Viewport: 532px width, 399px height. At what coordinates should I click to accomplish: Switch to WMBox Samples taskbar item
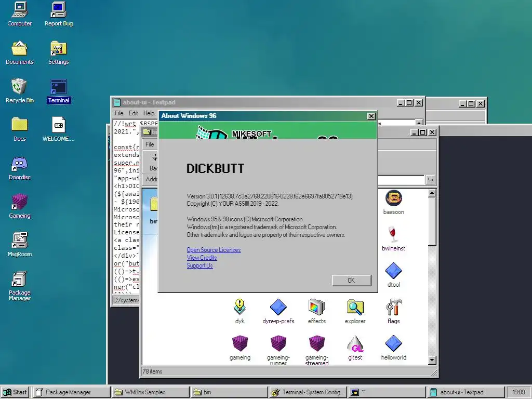[151, 392]
